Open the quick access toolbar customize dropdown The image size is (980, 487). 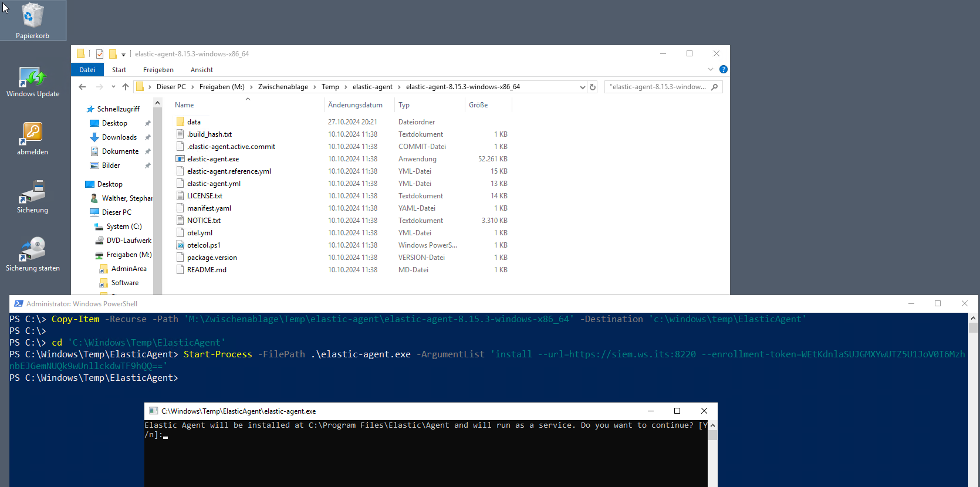coord(123,55)
